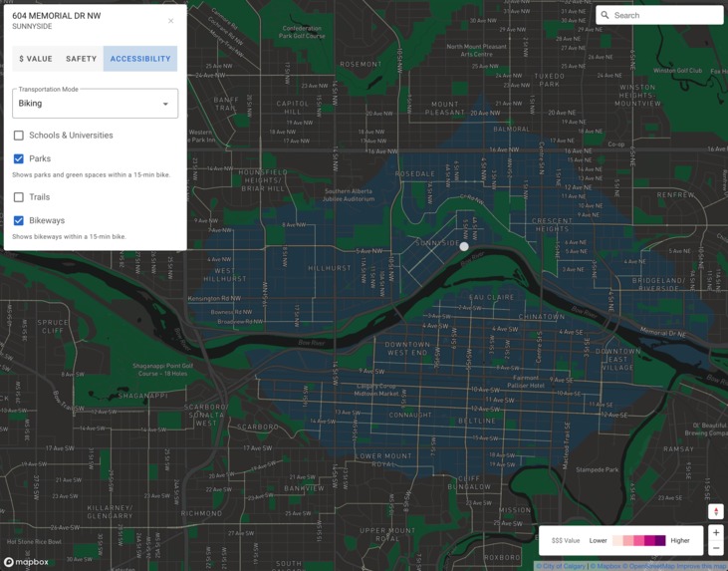Open the City of Calgary attribution link
The width and height of the screenshot is (728, 571).
(x=561, y=566)
